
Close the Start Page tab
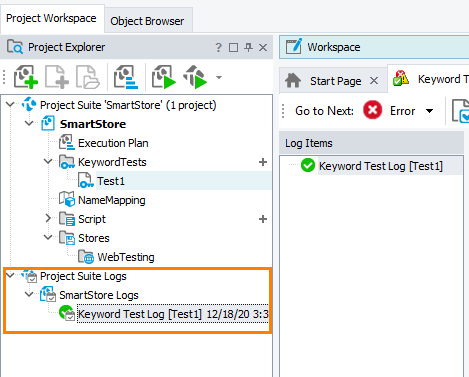click(374, 81)
